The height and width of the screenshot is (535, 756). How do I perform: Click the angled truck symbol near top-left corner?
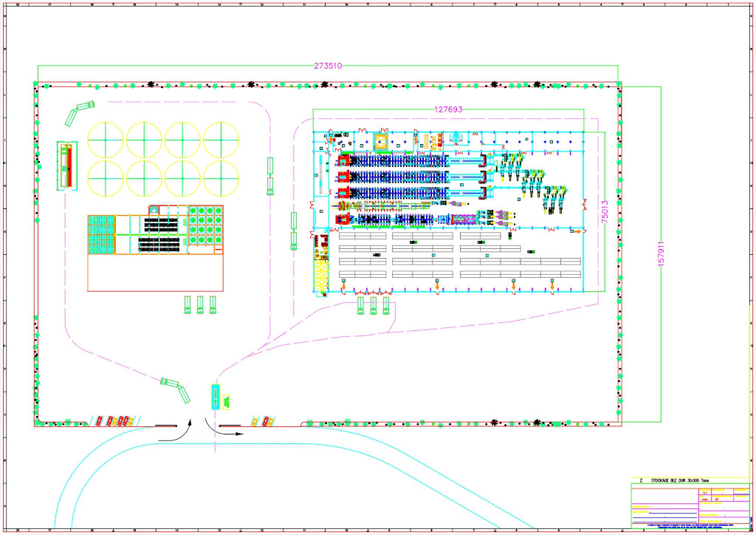click(80, 111)
